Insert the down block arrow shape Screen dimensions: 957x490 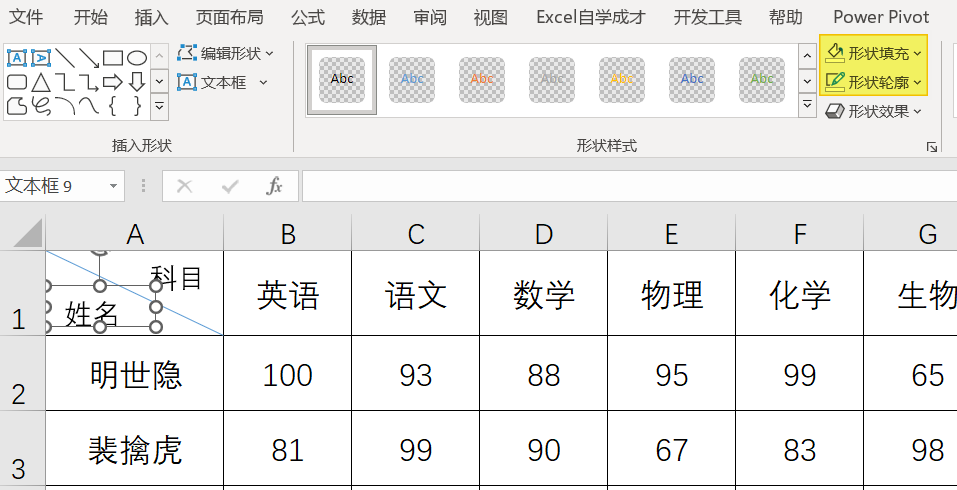[137, 82]
